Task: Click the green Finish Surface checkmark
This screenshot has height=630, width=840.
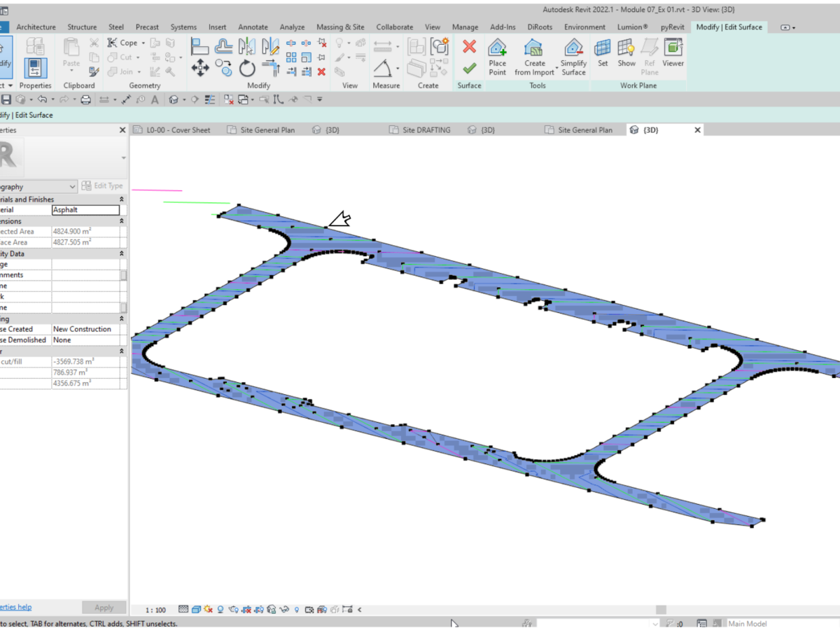Action: tap(469, 68)
